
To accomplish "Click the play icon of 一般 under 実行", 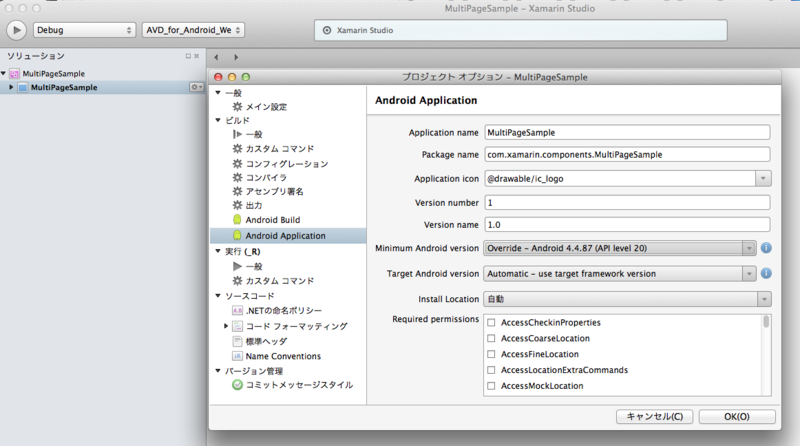I will [237, 266].
